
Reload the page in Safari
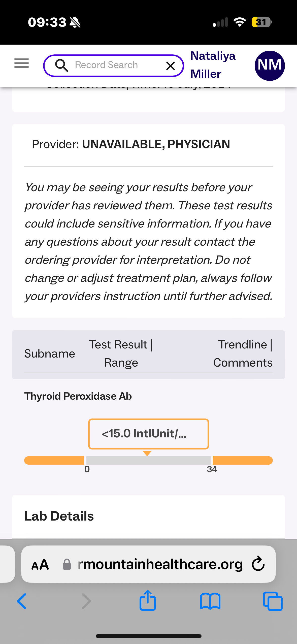click(258, 564)
